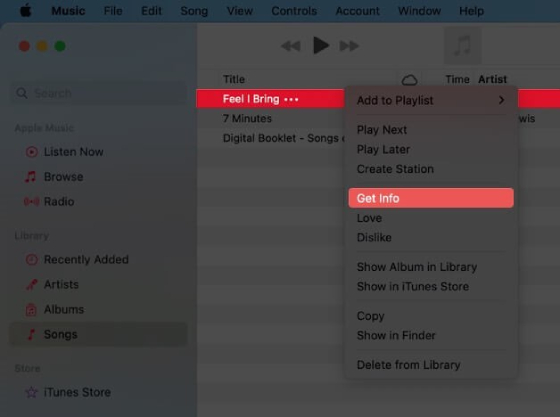The width and height of the screenshot is (560, 417).
Task: Open the Controls menu
Action: point(294,11)
